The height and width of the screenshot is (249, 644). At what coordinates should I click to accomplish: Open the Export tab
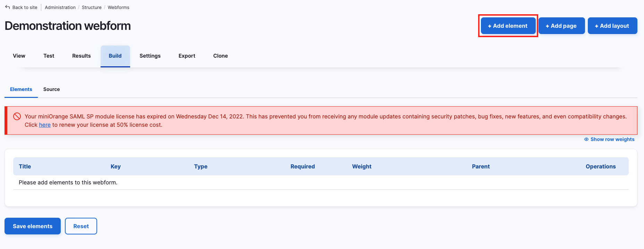(187, 56)
